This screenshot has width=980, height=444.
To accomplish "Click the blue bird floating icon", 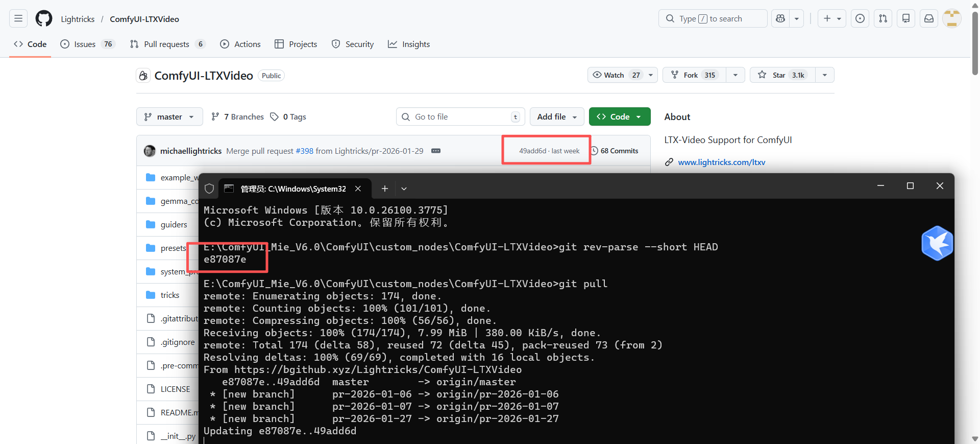I will [937, 243].
